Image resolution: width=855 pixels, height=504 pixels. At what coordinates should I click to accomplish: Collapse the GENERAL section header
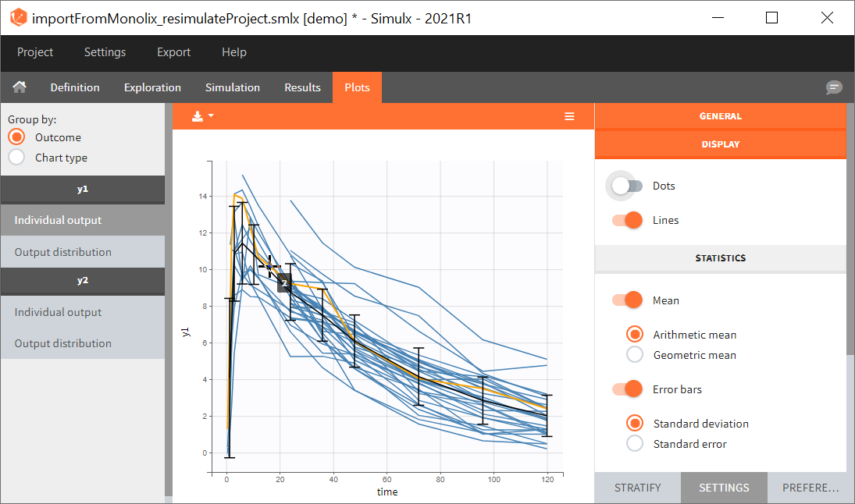(x=720, y=116)
